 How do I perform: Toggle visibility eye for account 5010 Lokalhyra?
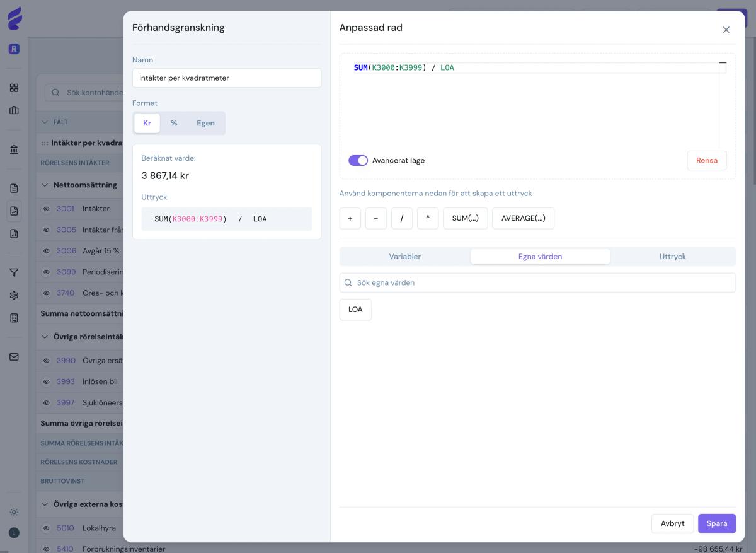click(47, 528)
